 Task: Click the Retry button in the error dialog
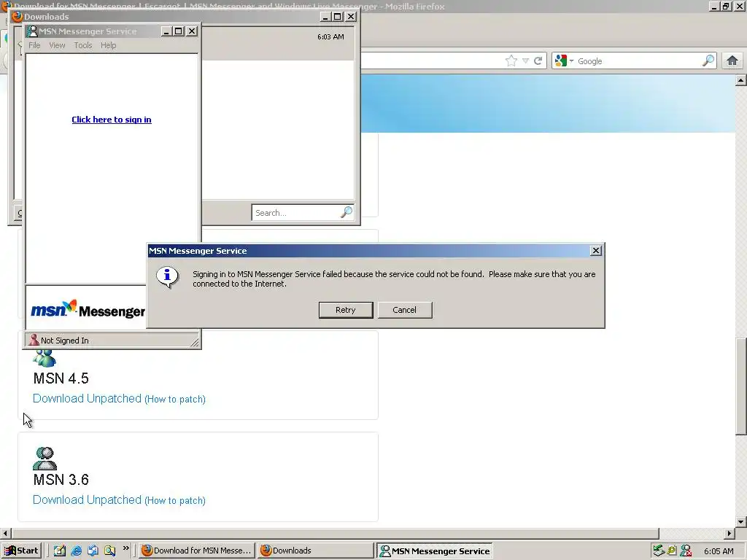pyautogui.click(x=345, y=310)
